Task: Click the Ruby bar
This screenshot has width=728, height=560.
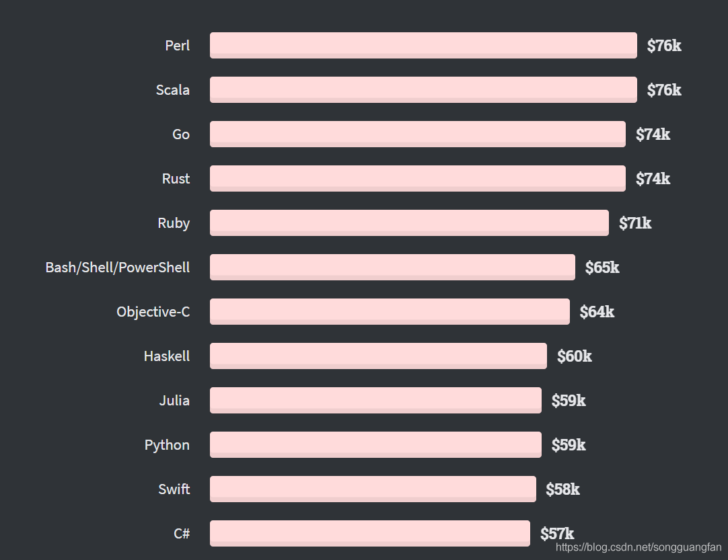Action: (x=409, y=223)
